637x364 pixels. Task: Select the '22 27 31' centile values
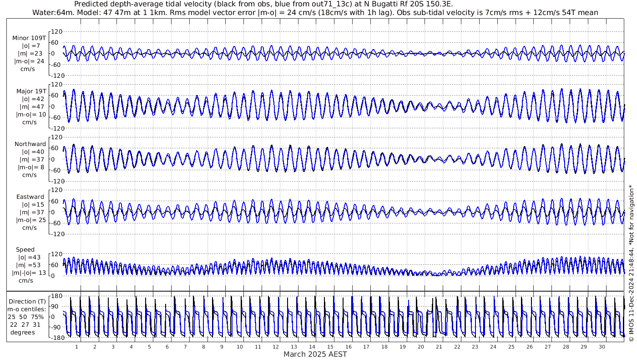pyautogui.click(x=25, y=324)
